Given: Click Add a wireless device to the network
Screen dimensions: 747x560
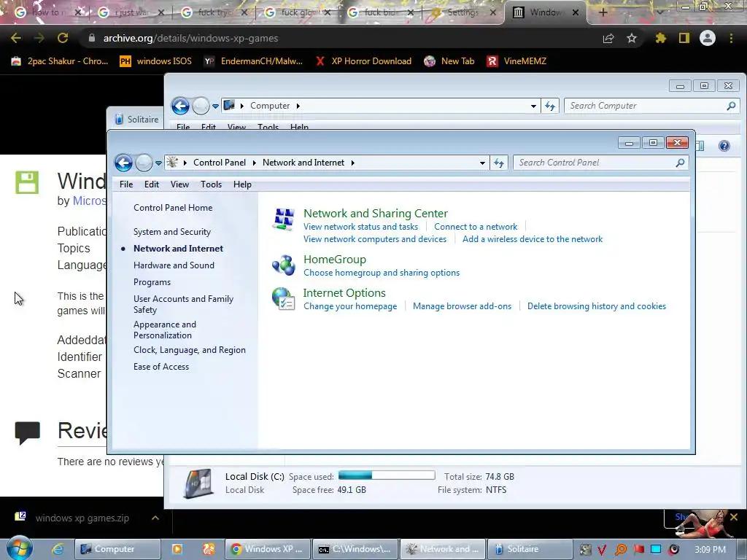Looking at the screenshot, I should (533, 239).
